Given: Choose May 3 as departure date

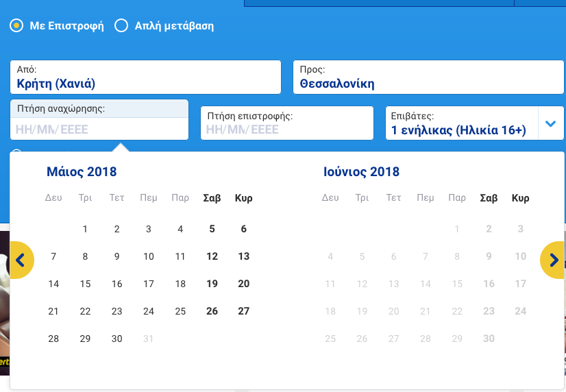Looking at the screenshot, I should pos(149,229).
